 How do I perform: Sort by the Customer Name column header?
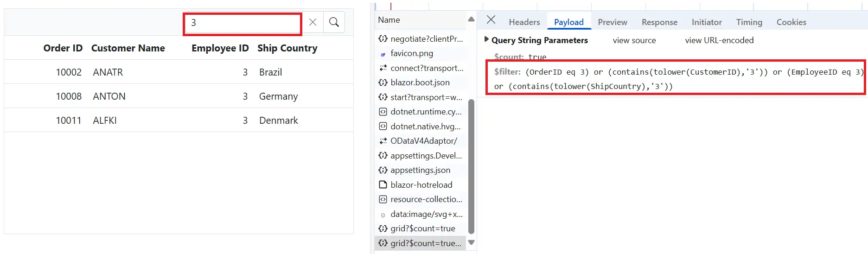click(x=128, y=48)
